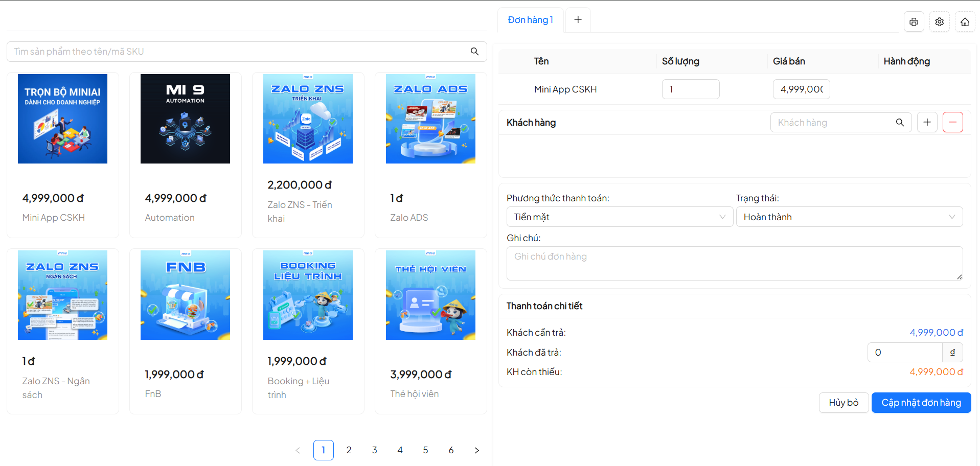Go to product page 3

374,450
